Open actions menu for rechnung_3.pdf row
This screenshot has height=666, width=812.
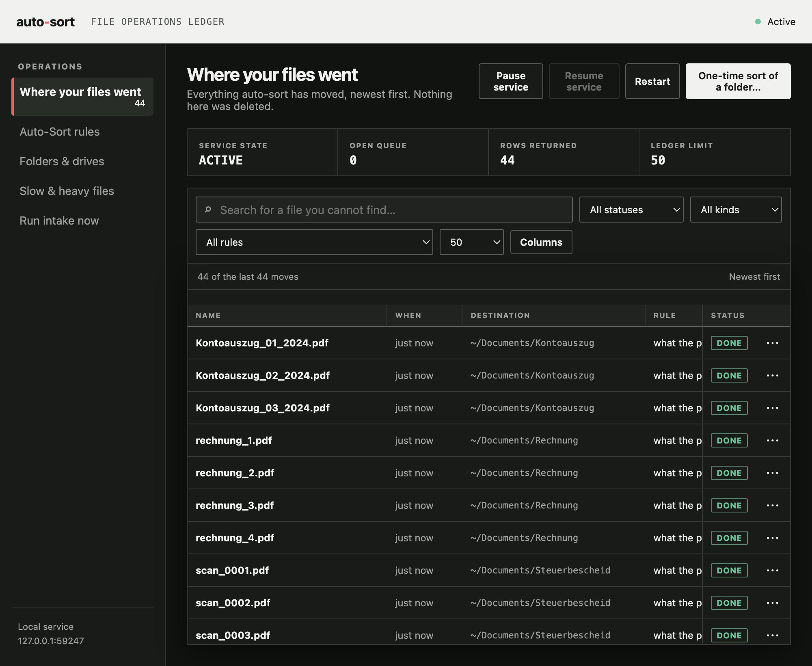click(772, 506)
